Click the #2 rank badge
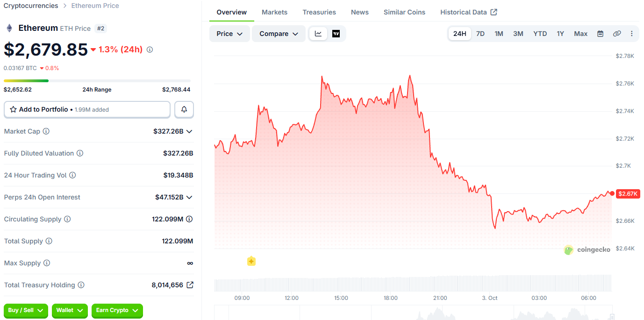This screenshot has width=644, height=320. (x=101, y=28)
